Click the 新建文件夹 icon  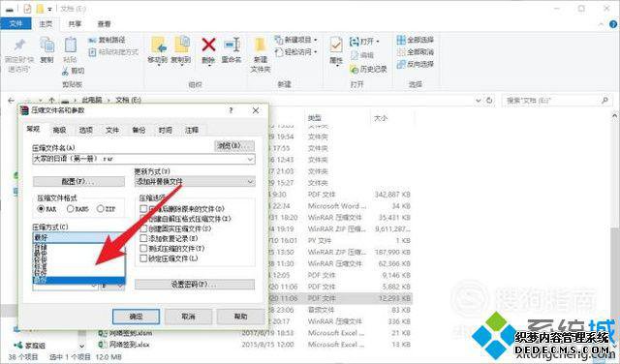[261, 45]
